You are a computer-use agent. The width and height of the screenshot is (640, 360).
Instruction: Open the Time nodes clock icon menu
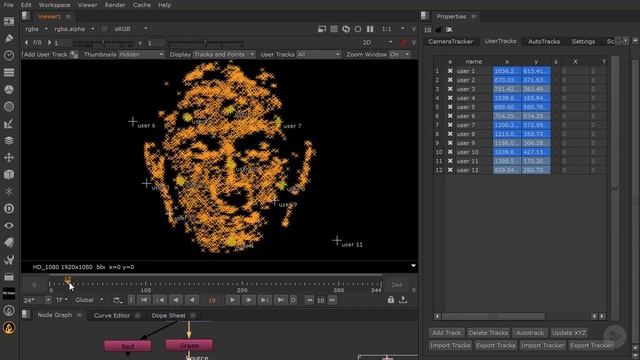click(9, 56)
